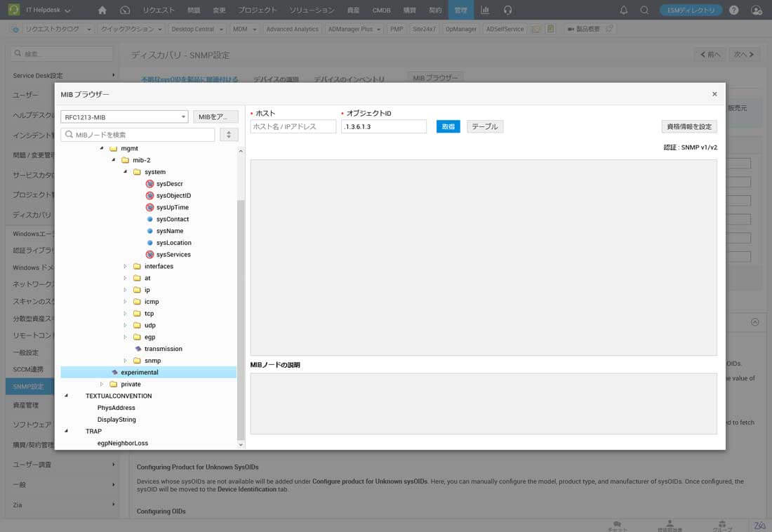Click the MIBをア... upload button

coord(215,117)
